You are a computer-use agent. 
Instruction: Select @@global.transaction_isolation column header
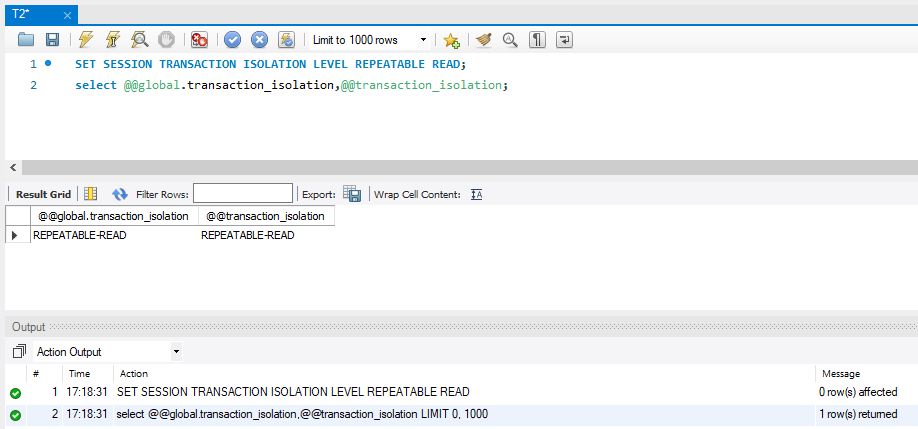(114, 216)
